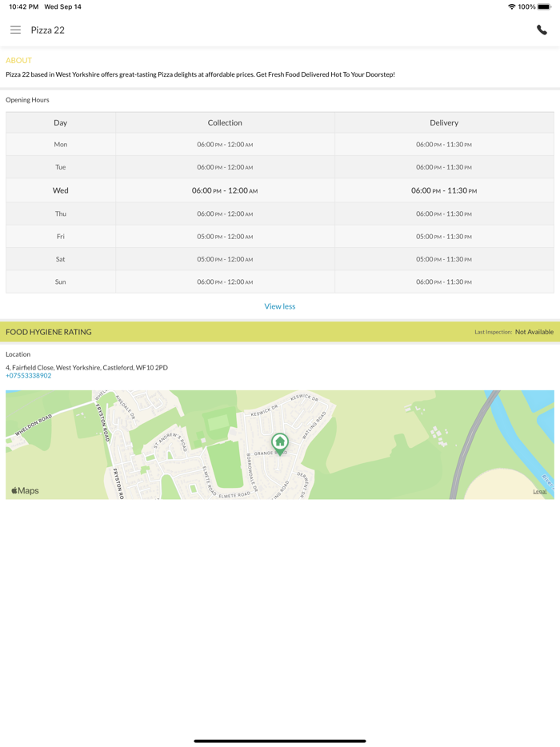Select the Delivery column header
The image size is (560, 747).
point(444,122)
